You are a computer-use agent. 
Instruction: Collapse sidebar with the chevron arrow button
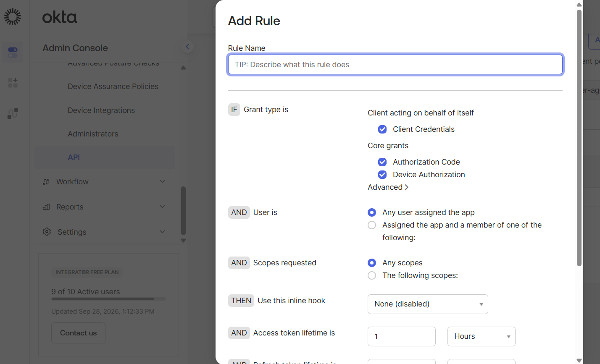pos(187,47)
